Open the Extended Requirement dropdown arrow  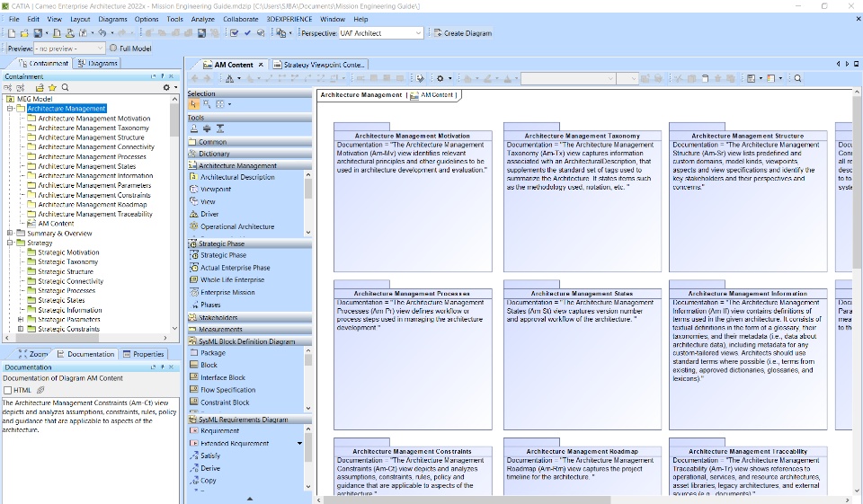point(299,444)
